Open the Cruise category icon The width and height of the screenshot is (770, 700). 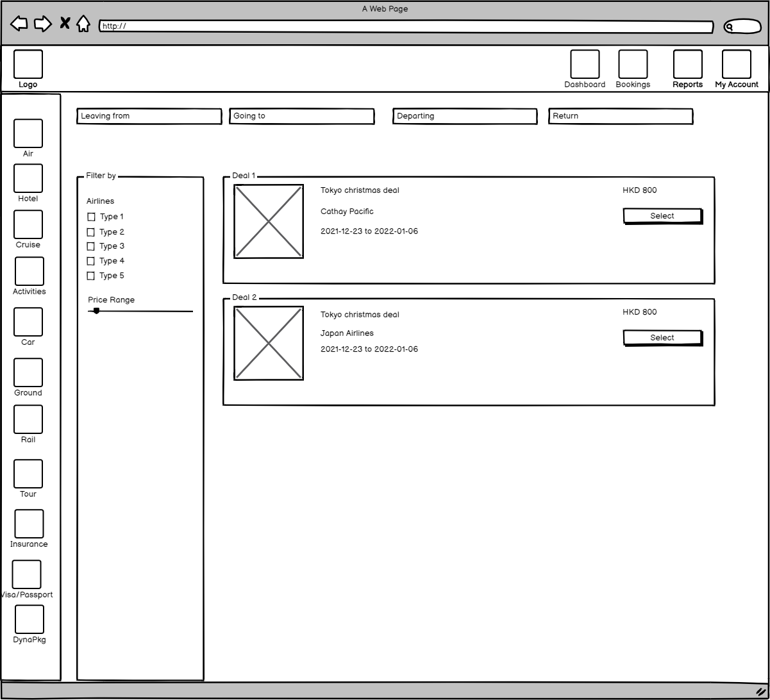click(28, 224)
